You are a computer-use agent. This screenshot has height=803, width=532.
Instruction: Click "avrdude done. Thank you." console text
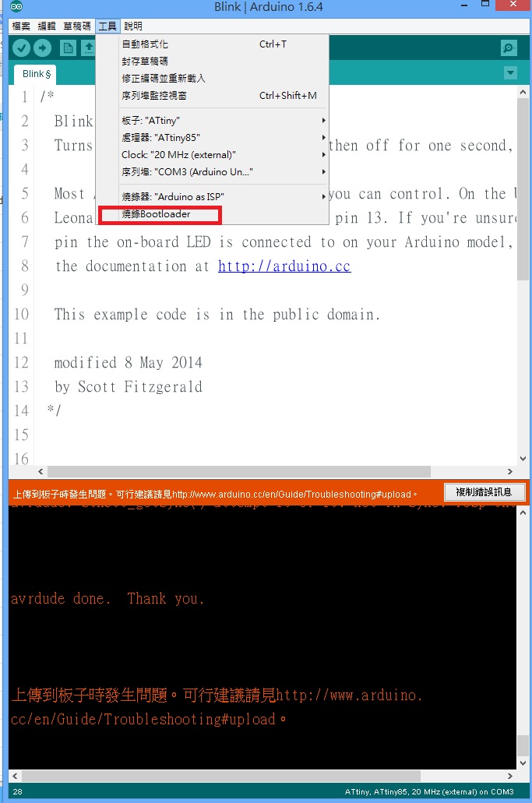[x=107, y=599]
